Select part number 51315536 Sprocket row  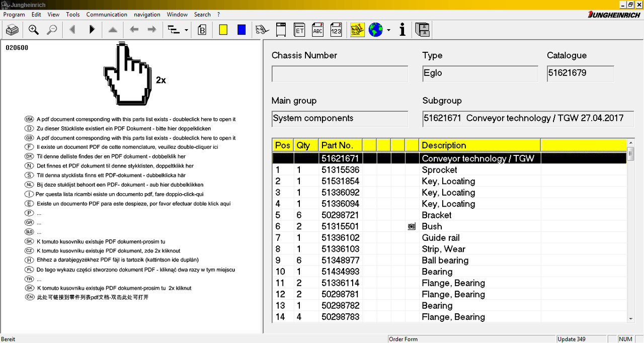click(x=450, y=170)
